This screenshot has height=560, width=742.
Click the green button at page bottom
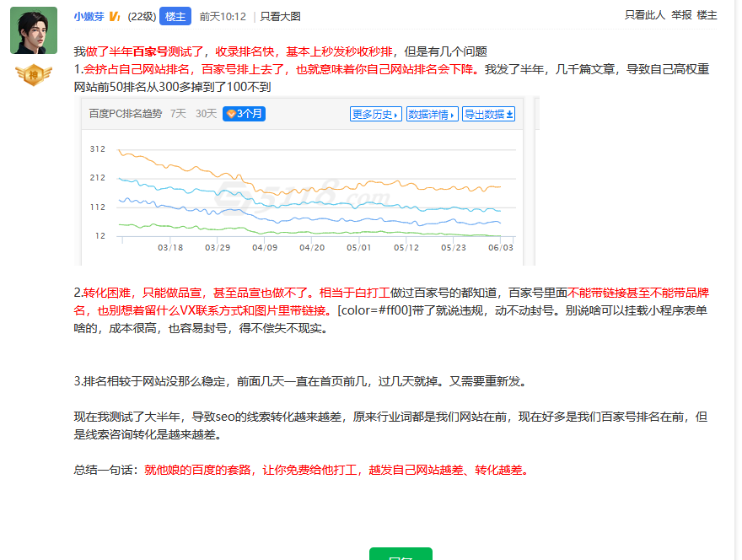pos(401,554)
